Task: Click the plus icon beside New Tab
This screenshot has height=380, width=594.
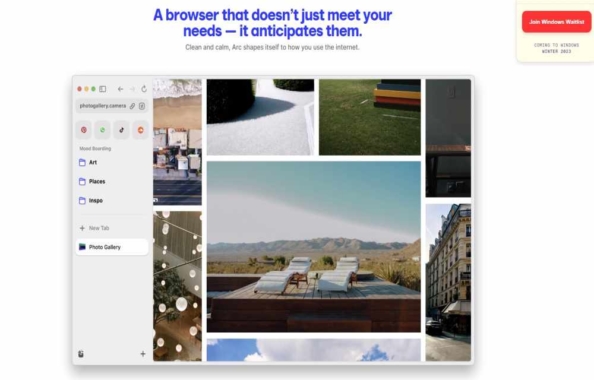Action: point(82,228)
